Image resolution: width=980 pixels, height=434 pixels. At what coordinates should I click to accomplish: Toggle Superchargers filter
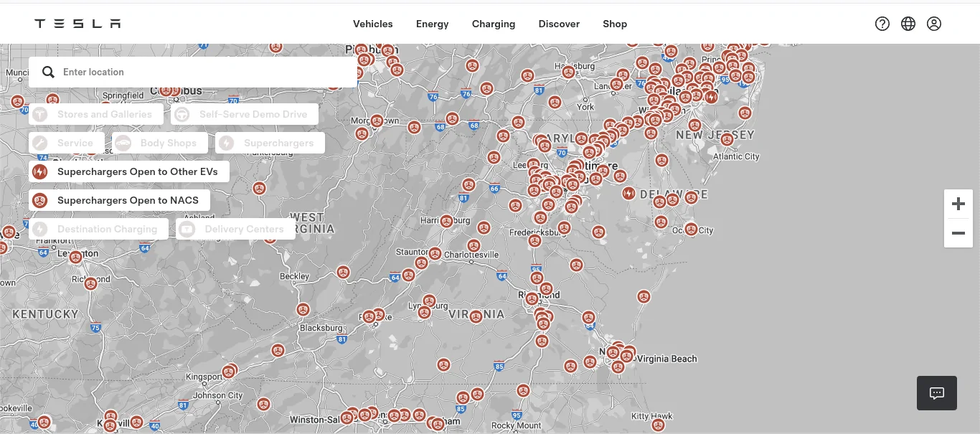[270, 143]
